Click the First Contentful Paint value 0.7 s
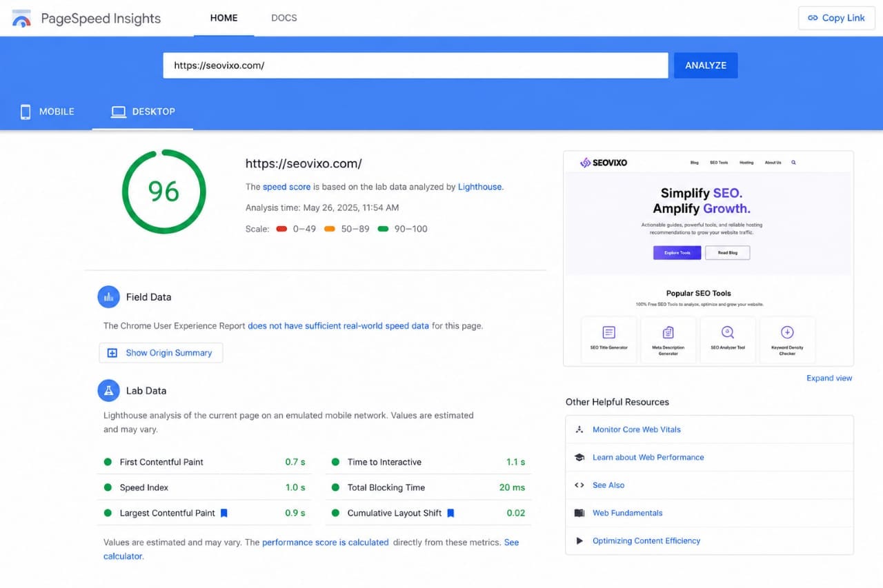Screen dimensions: 883x588 tap(295, 462)
